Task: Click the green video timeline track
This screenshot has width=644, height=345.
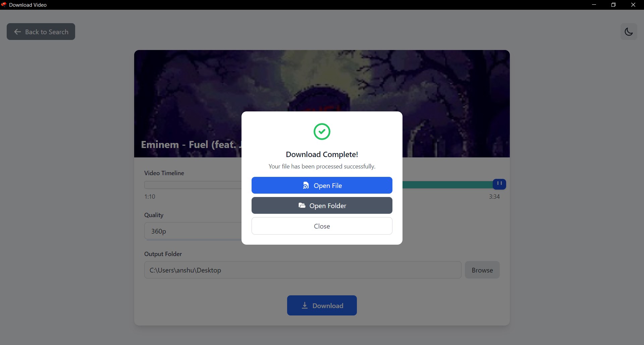Action: (x=448, y=185)
